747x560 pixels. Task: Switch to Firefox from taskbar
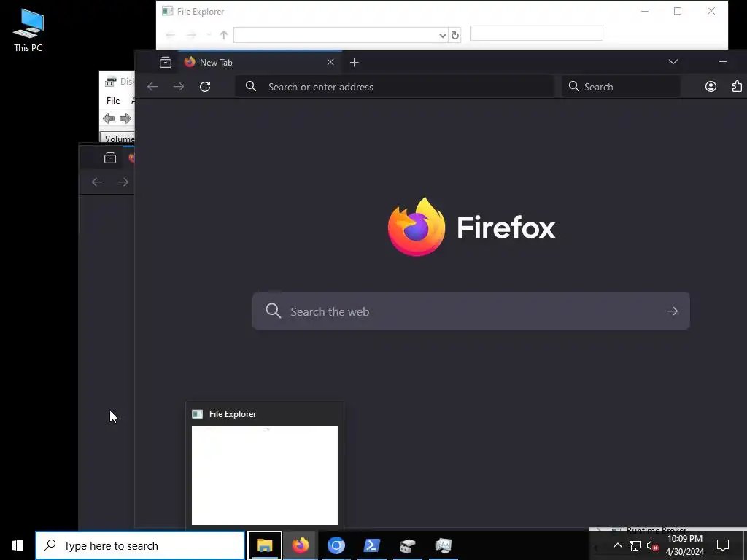coord(300,545)
